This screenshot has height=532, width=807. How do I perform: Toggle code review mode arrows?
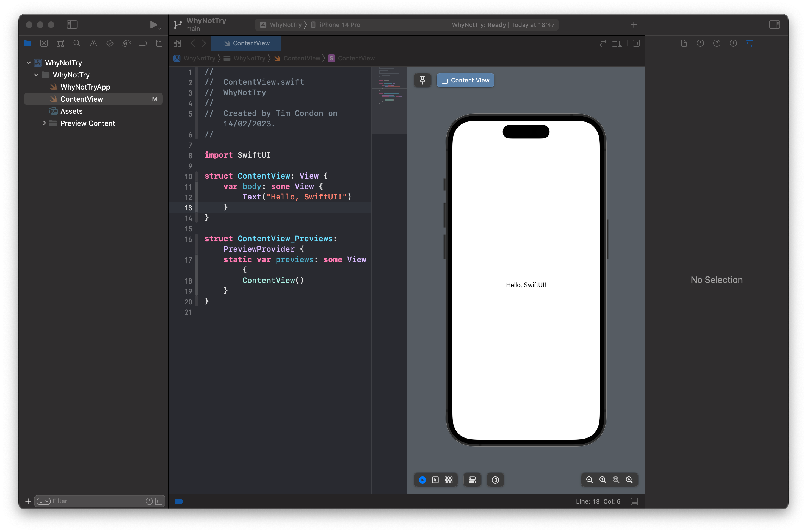coord(603,43)
